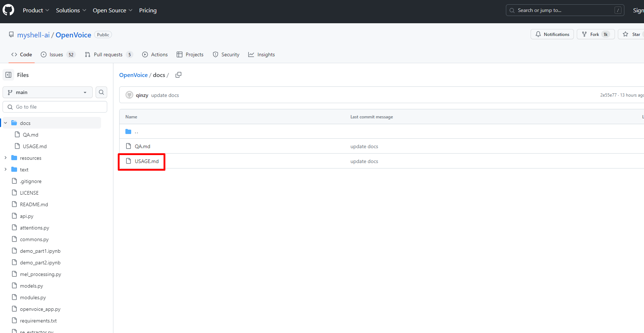Screen dimensions: 644x333
Task: Open .gitignore in the sidebar
Action: tap(31, 181)
